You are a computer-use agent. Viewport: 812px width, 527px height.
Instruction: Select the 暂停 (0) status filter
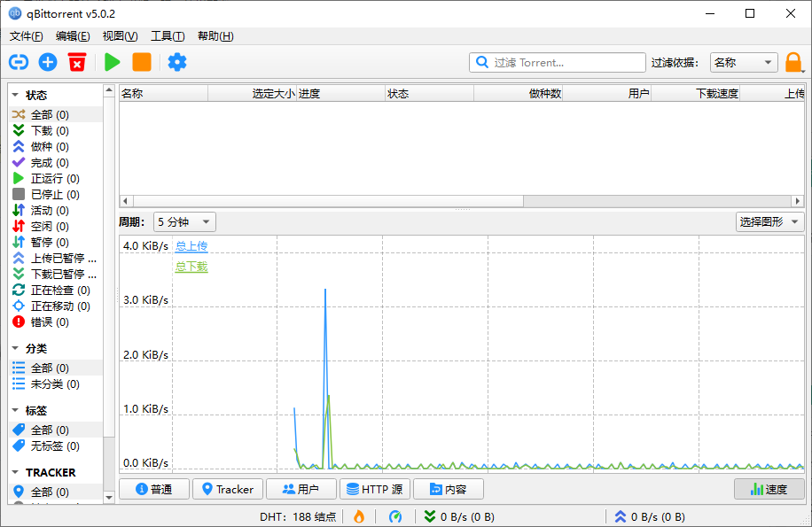pyautogui.click(x=56, y=242)
